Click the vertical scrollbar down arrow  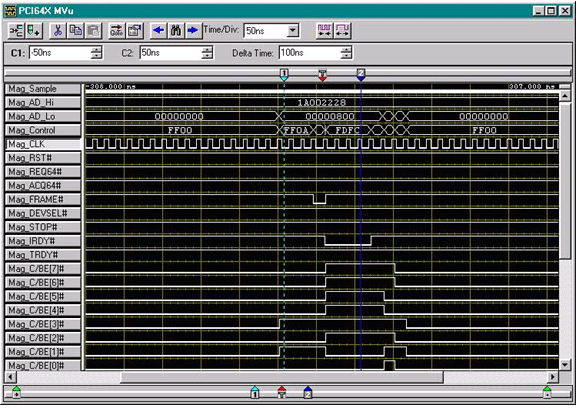point(565,365)
